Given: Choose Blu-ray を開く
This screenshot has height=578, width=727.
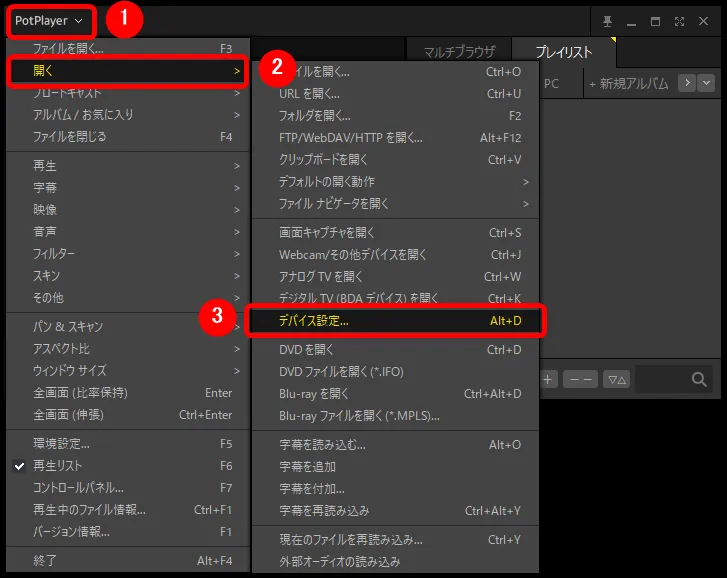Looking at the screenshot, I should (x=395, y=394).
